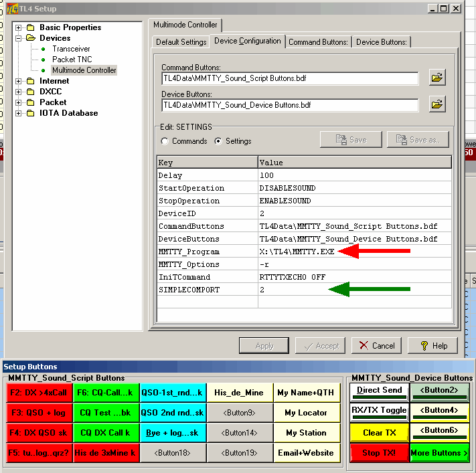Click the red Stop TX! button
The width and height of the screenshot is (476, 473).
pos(380,453)
